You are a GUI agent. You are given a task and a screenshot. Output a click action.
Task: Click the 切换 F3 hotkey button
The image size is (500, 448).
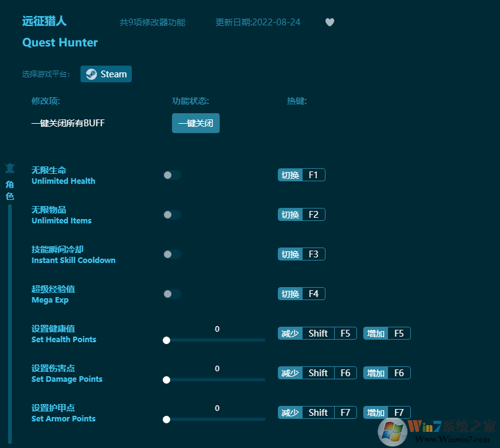(301, 254)
